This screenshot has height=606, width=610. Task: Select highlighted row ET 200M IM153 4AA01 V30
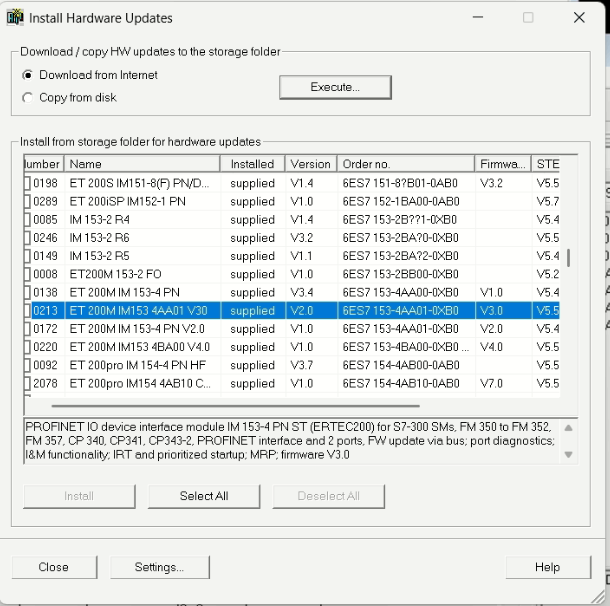292,311
